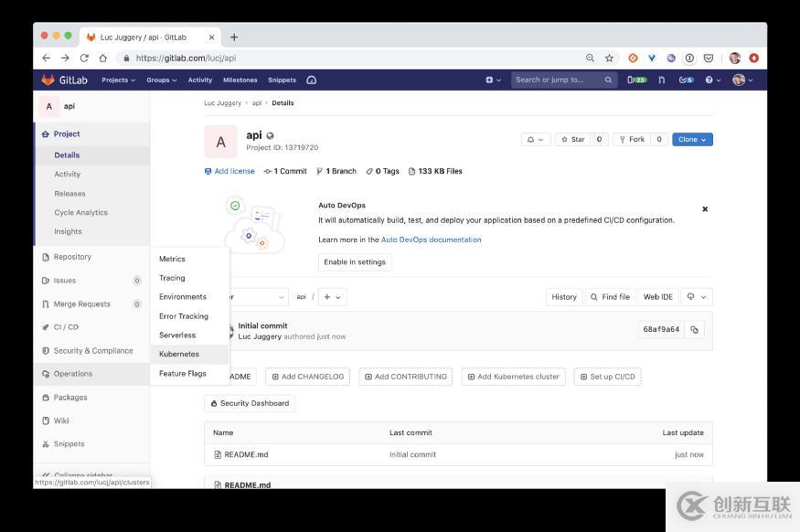The height and width of the screenshot is (532, 800).
Task: Open the help question mark dropdown
Action: (713, 80)
